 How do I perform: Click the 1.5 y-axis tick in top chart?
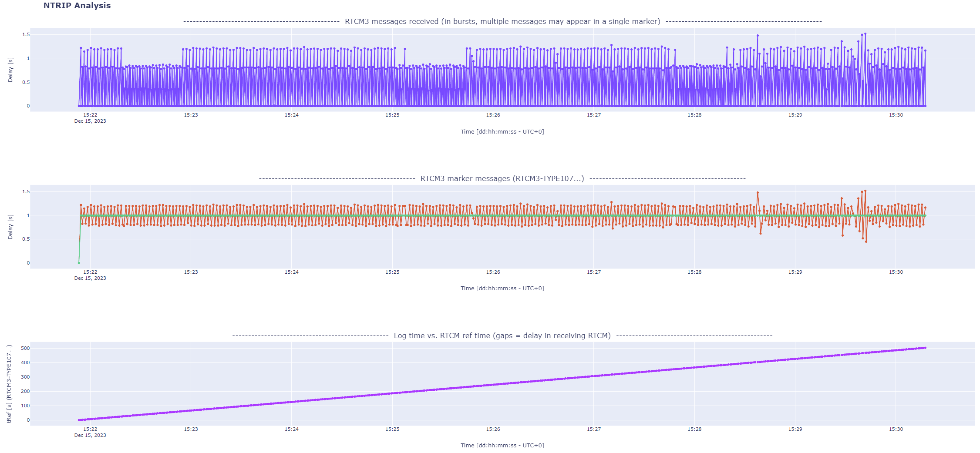(26, 34)
